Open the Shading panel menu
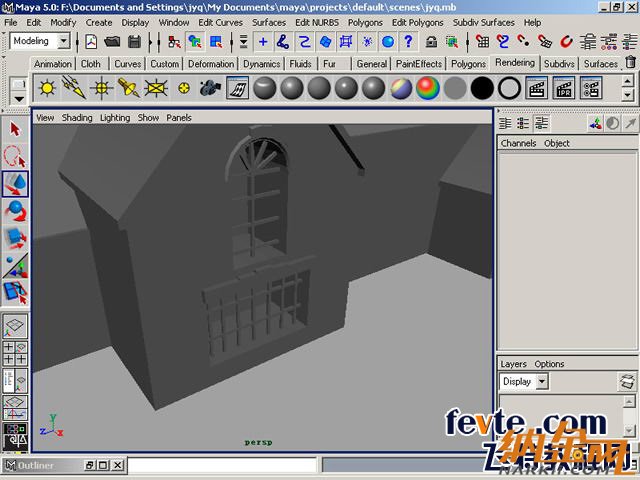 tap(77, 117)
